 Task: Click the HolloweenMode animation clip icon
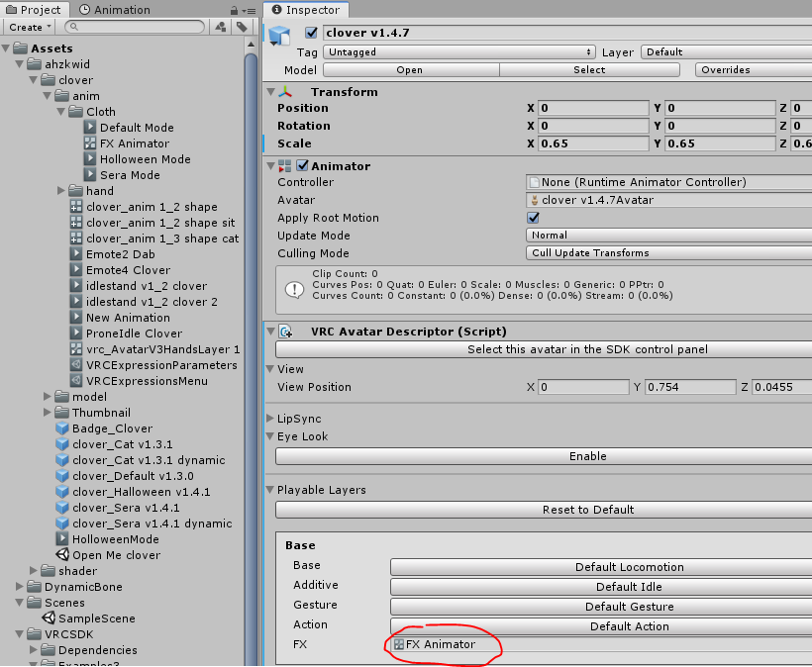(62, 539)
